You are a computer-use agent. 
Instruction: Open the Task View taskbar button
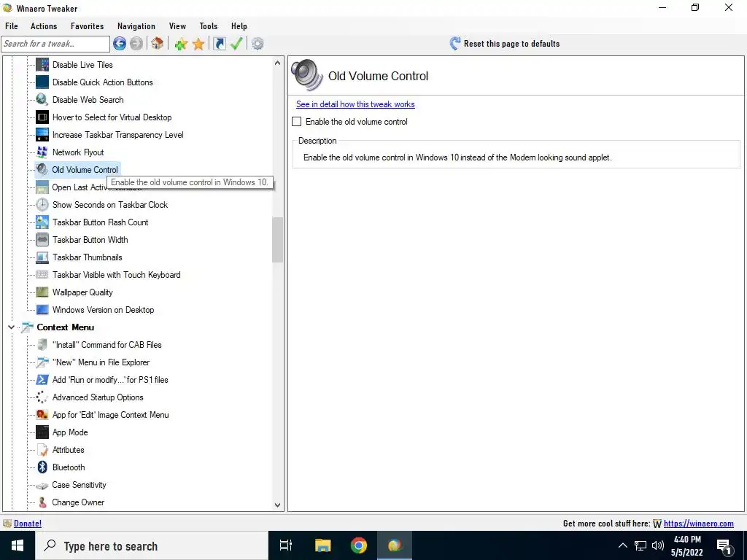coord(286,545)
